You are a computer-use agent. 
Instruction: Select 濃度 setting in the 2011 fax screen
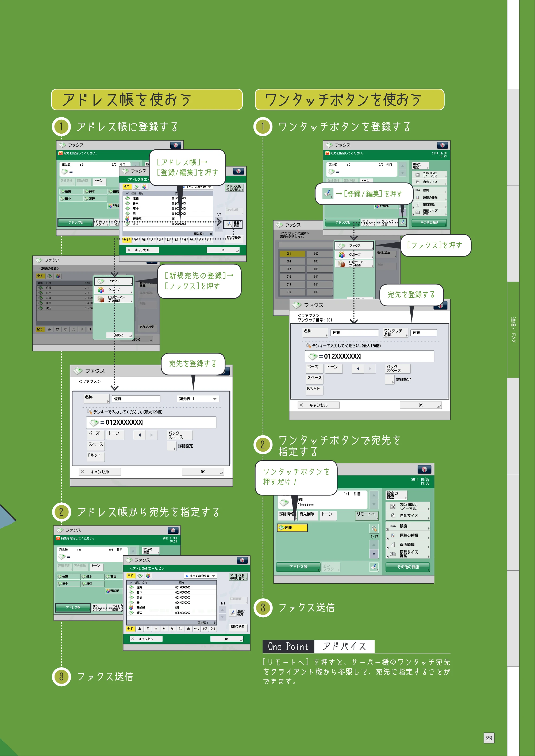tap(408, 526)
